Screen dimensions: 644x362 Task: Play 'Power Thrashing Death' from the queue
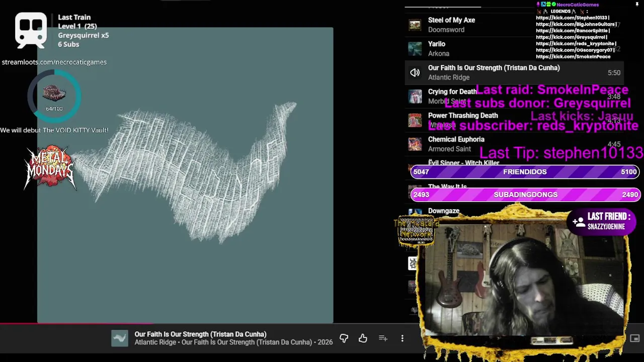[x=463, y=116]
